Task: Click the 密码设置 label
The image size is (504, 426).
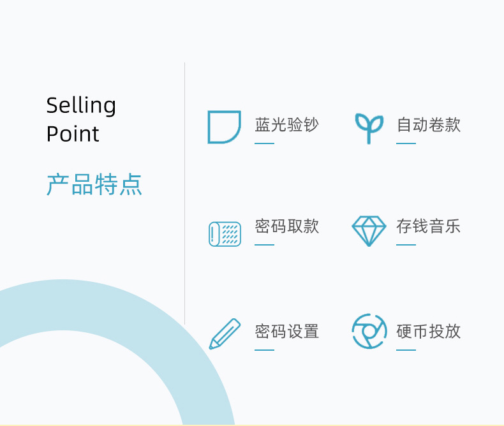Action: click(x=286, y=332)
